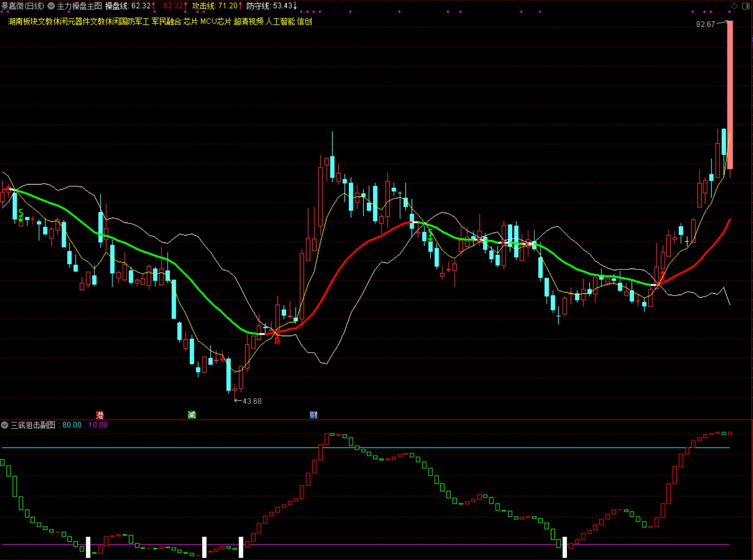
Task: Click the magenta 10.00 sub-chart value
Action: [98, 425]
